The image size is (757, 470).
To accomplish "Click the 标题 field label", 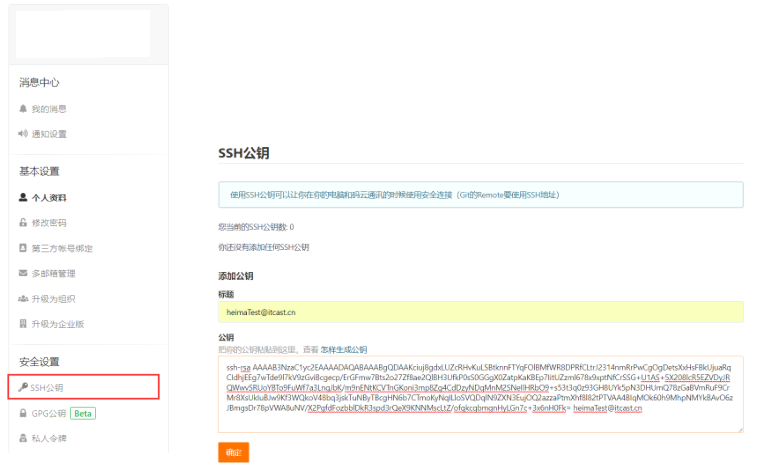I will 226,294.
